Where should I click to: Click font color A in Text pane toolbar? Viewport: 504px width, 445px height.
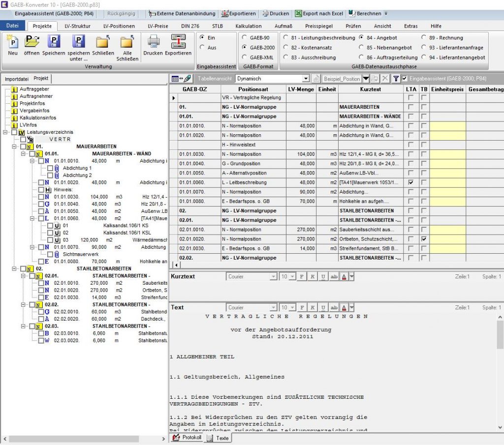(344, 308)
